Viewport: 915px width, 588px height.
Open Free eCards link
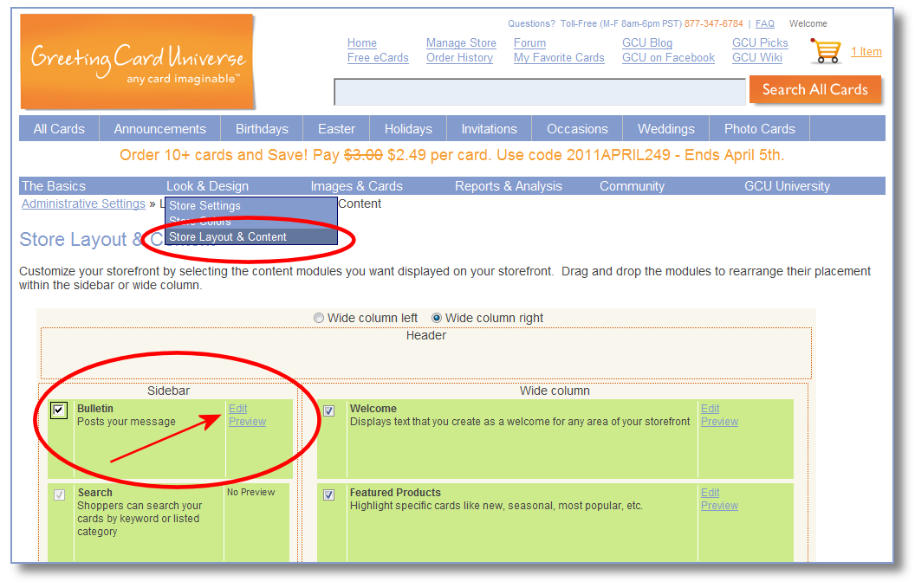point(378,58)
